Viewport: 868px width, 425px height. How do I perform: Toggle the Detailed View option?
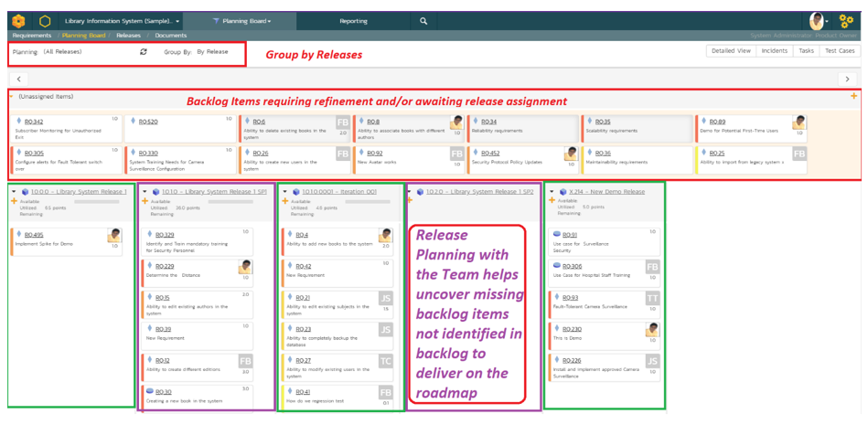[732, 51]
